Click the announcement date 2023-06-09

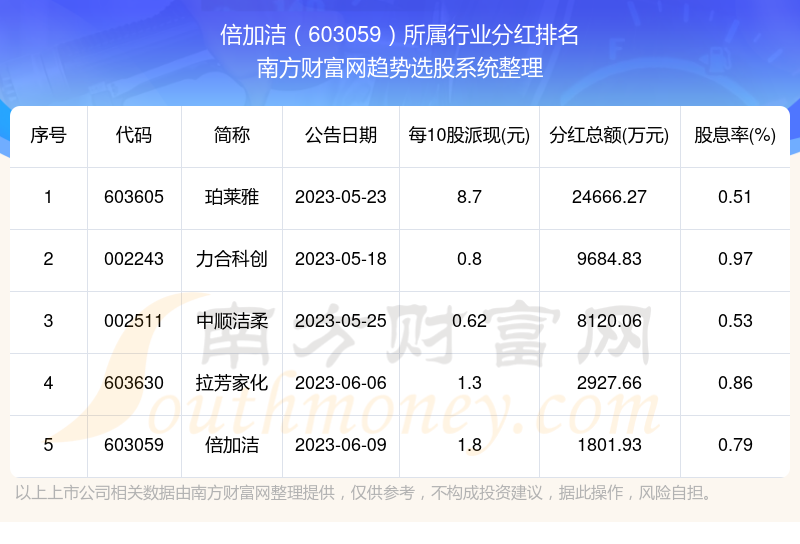coord(341,445)
